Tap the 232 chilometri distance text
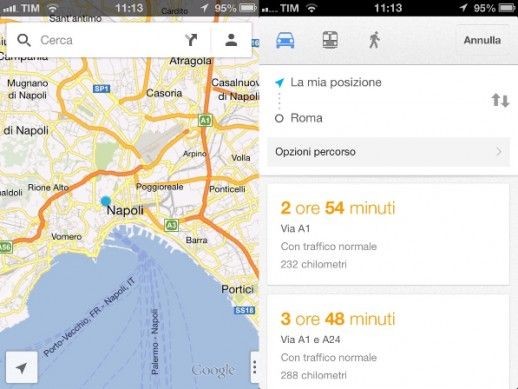 (313, 264)
